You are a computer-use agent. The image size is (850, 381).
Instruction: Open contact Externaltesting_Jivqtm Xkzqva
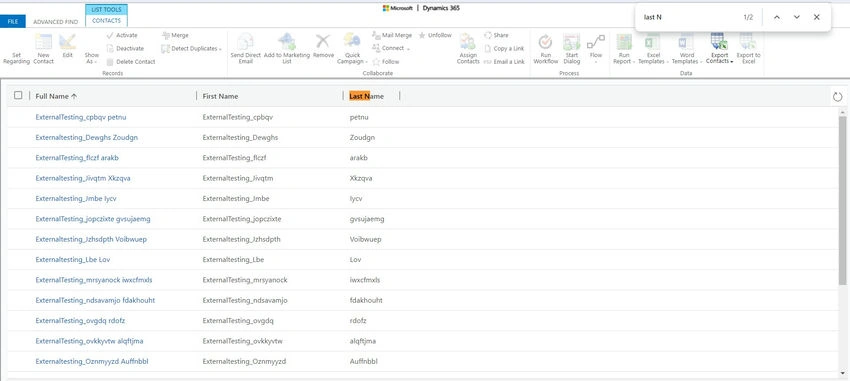[83, 178]
